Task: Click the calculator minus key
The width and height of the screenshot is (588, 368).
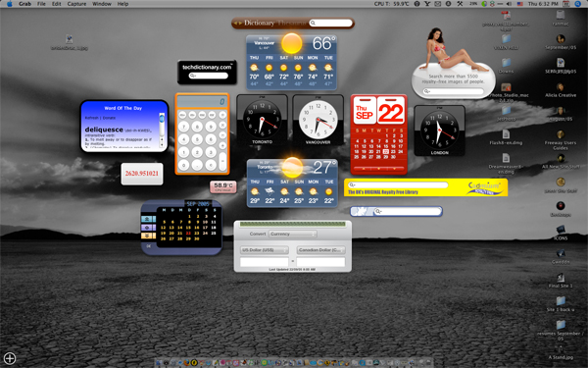Action: pos(222,134)
